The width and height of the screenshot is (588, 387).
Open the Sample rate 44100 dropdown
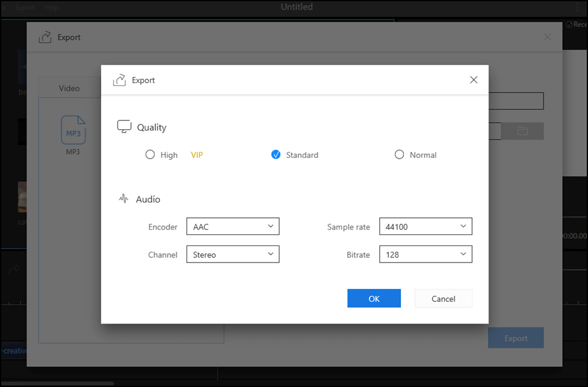[x=425, y=227]
